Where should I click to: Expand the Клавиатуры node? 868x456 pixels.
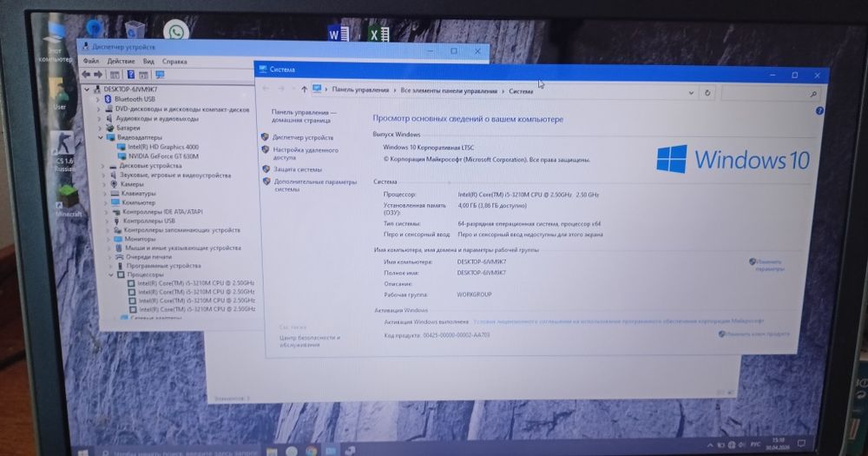click(105, 194)
